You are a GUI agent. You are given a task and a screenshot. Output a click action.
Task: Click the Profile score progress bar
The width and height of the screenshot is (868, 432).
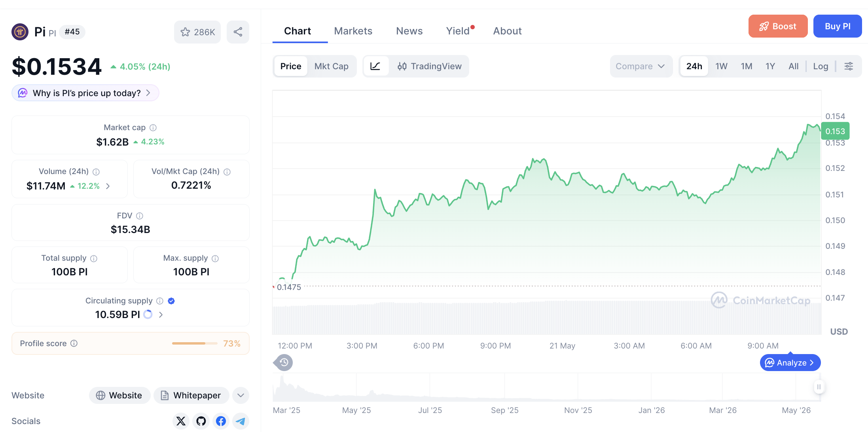point(195,343)
